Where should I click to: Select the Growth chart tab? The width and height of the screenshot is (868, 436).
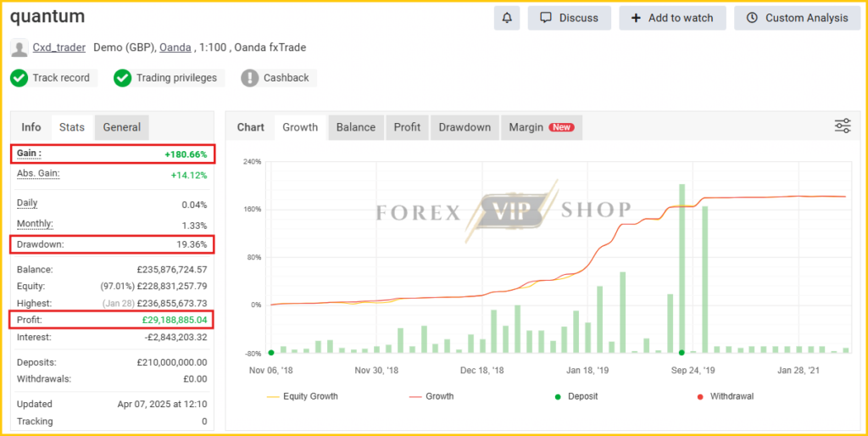300,127
